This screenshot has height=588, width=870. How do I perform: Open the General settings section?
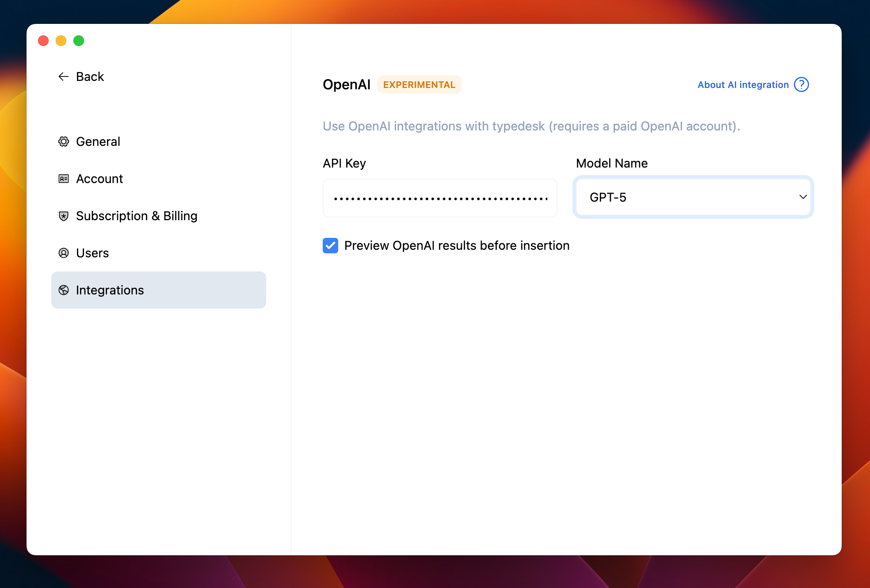click(x=98, y=141)
